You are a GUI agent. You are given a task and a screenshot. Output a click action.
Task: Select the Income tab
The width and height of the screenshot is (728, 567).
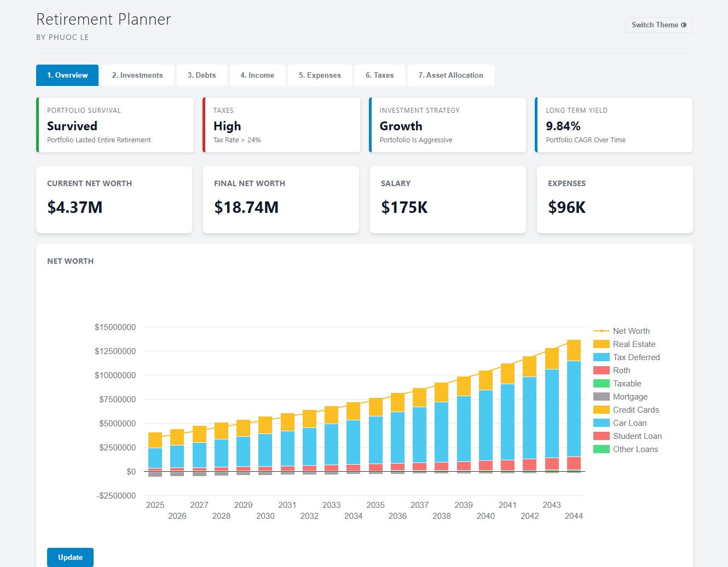tap(257, 75)
